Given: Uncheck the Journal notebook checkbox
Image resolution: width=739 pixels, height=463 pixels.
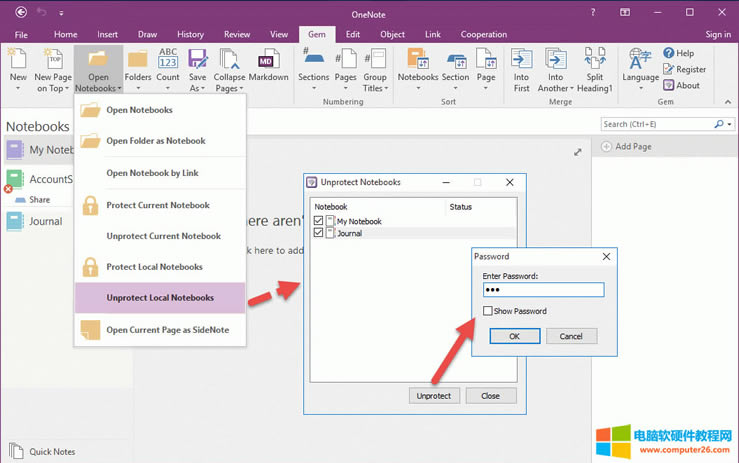Looking at the screenshot, I should 319,233.
